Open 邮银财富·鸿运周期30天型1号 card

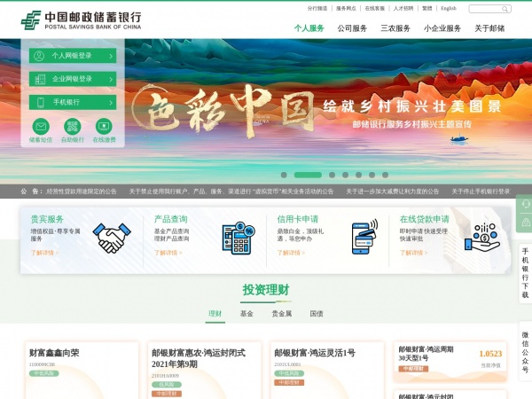[450, 362]
